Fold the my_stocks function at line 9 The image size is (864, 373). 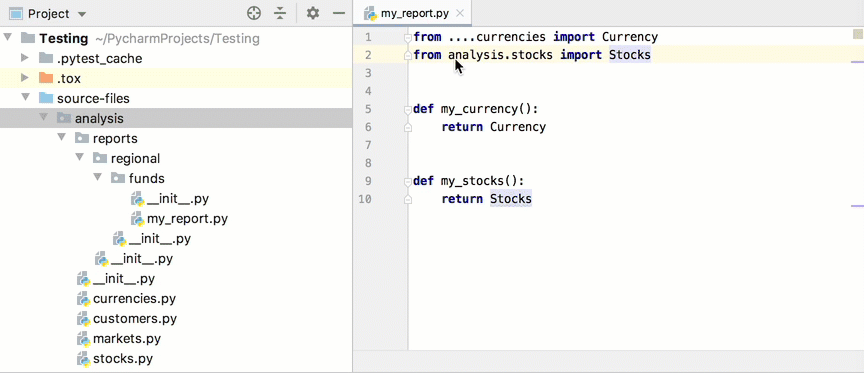point(408,181)
